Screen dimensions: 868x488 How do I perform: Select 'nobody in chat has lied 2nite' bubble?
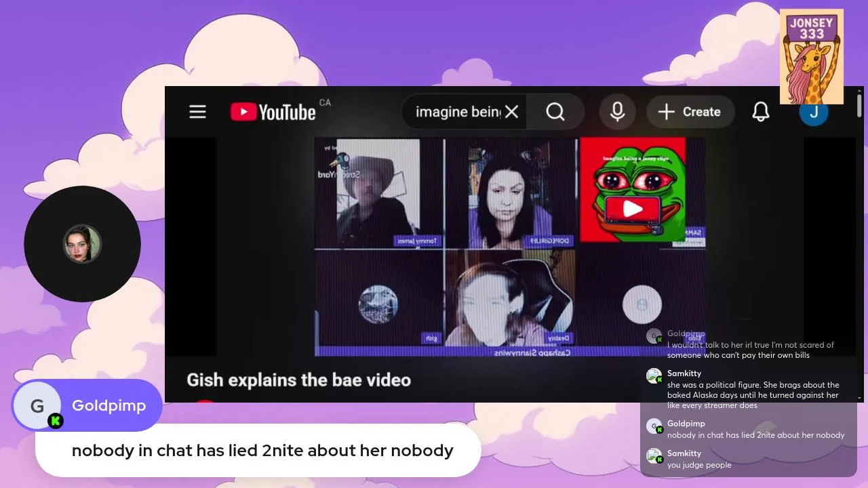258,450
